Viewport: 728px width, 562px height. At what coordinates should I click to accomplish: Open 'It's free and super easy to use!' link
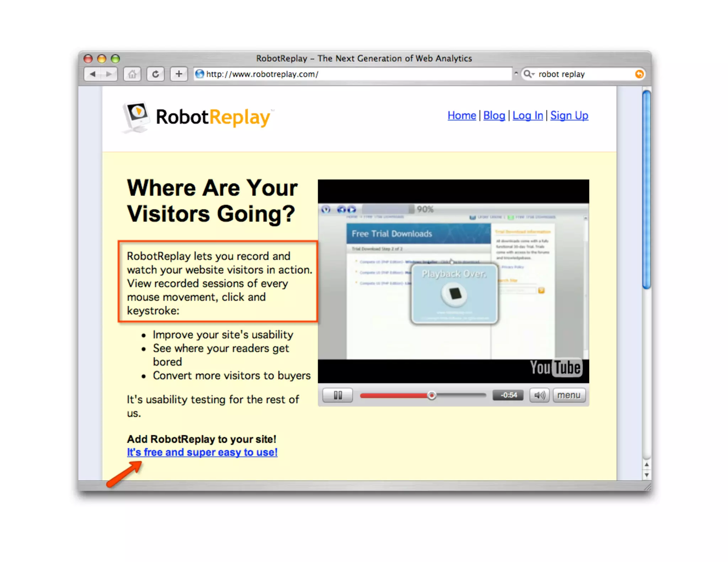pyautogui.click(x=202, y=452)
